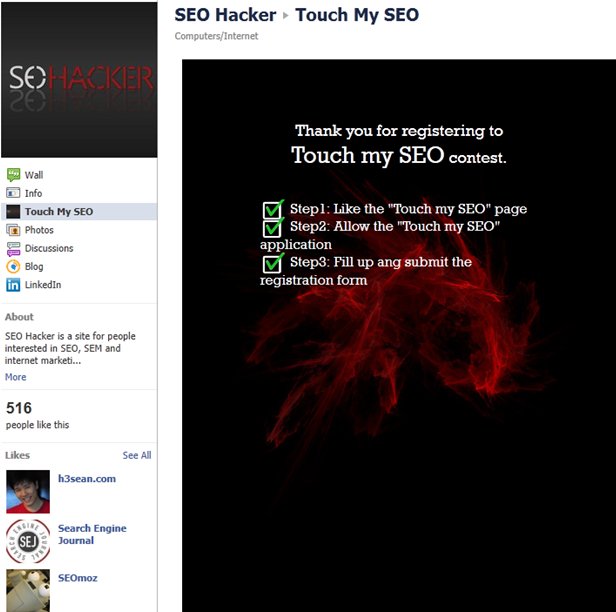The width and height of the screenshot is (616, 612).
Task: Expand About text with More link
Action: pos(16,377)
